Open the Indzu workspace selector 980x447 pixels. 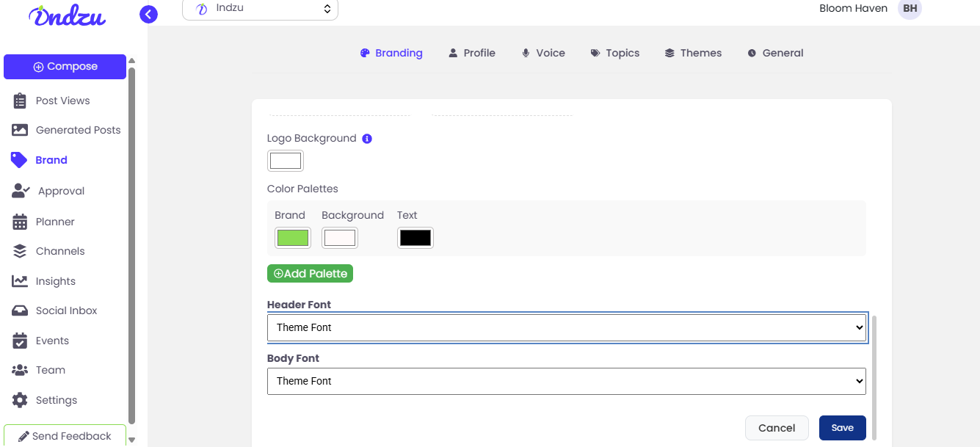point(260,9)
